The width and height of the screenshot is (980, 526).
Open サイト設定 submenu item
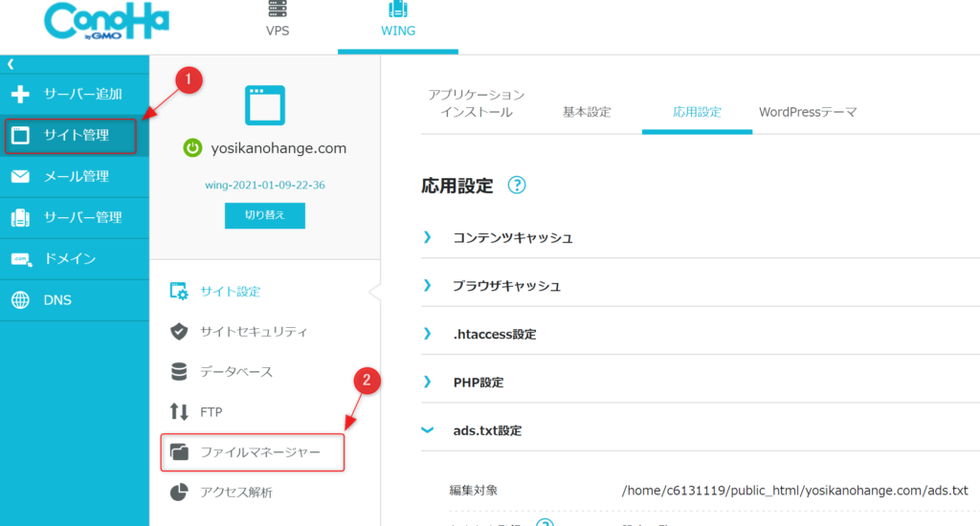coord(230,292)
